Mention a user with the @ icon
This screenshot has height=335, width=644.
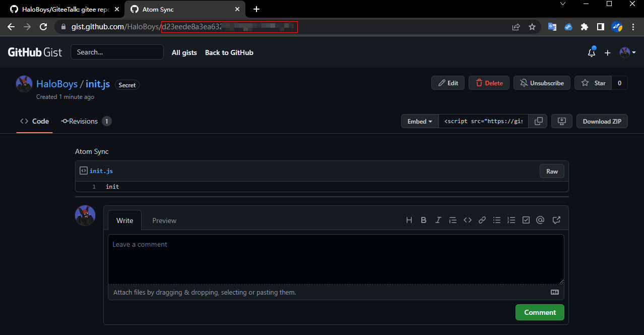[x=540, y=220]
